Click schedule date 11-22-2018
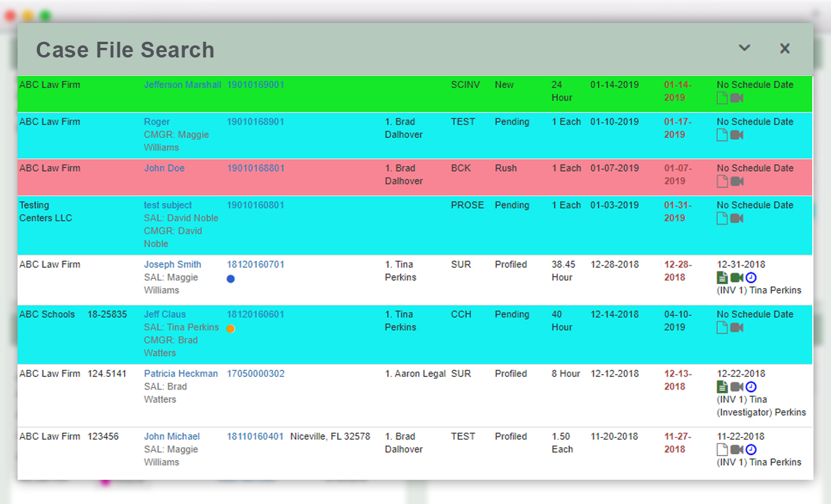 tap(741, 436)
